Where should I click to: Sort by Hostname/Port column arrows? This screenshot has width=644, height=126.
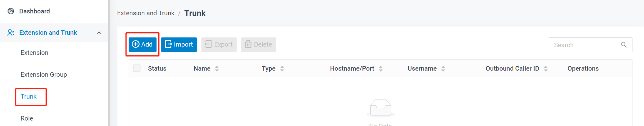[x=381, y=68]
